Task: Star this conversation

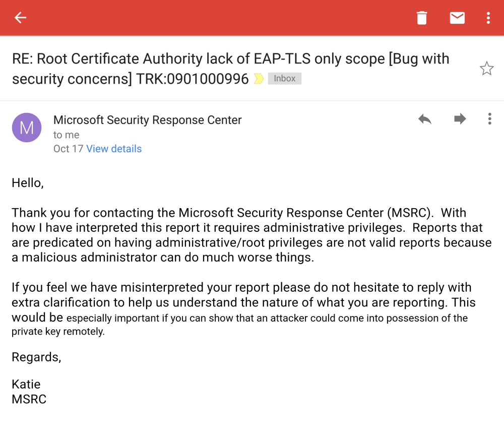Action: pyautogui.click(x=486, y=69)
